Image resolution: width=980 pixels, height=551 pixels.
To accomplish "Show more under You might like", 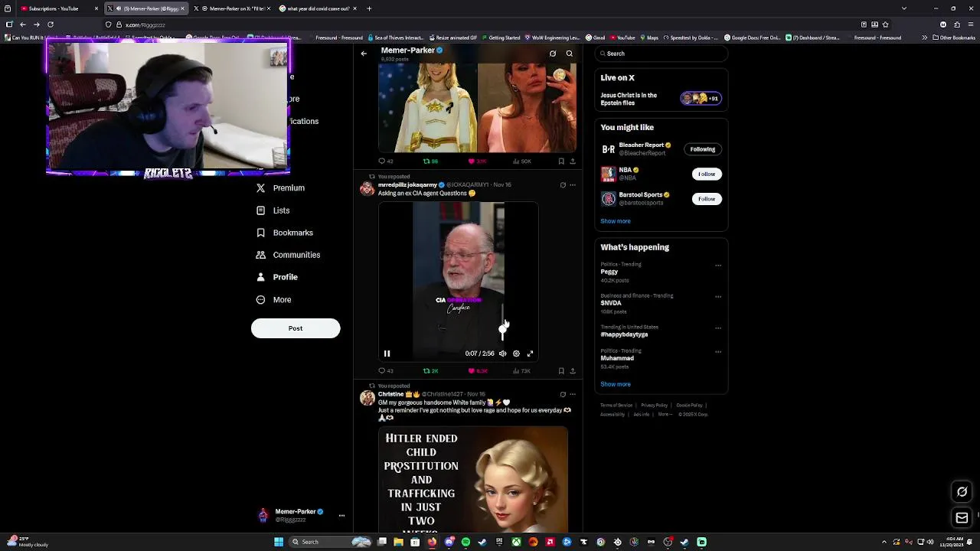I will point(616,221).
